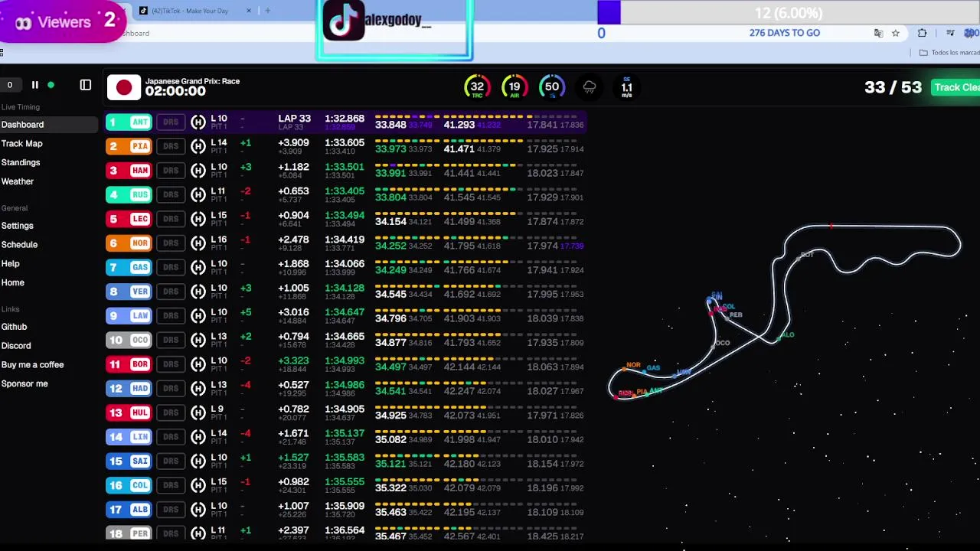980x551 pixels.
Task: Click hard tyre icon in PIA row
Action: 198,146
